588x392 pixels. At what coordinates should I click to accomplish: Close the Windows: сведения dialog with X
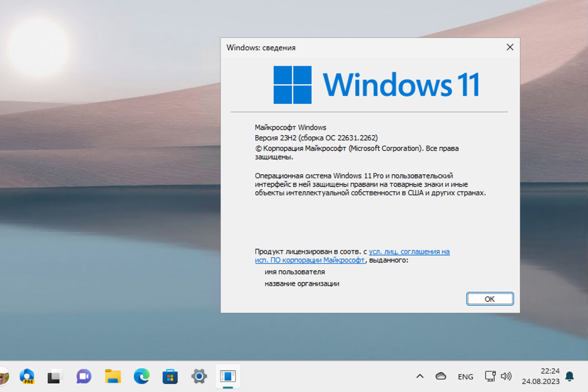510,47
